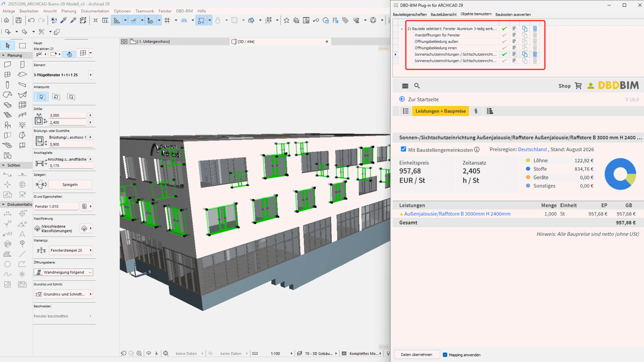644x362 pixels.
Task: Toggle checkmark on Öffnungsbekleidung innen row
Action: click(x=504, y=48)
